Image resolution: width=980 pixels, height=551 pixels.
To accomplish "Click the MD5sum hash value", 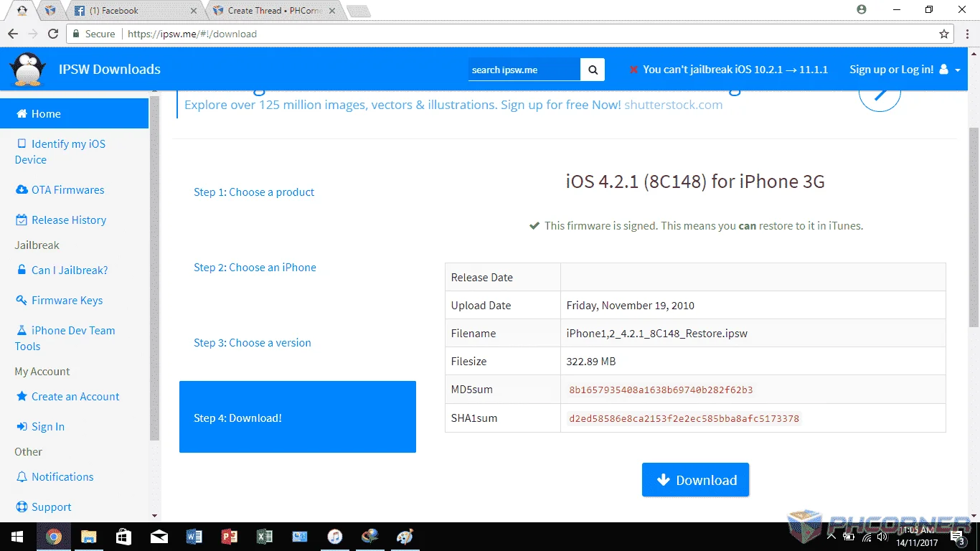I will point(661,390).
